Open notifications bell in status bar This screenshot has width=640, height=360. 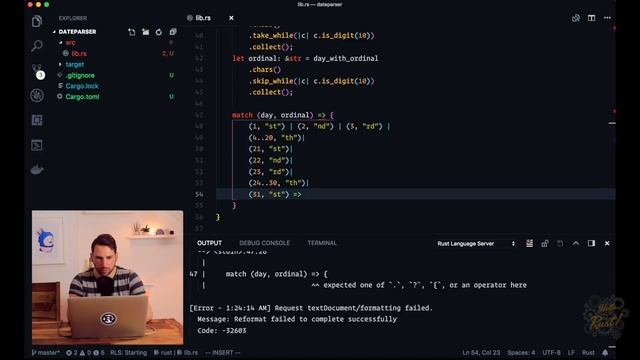[x=605, y=352]
